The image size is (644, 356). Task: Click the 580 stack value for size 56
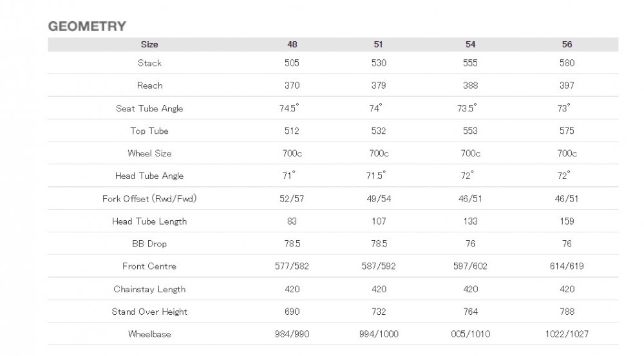[567, 63]
